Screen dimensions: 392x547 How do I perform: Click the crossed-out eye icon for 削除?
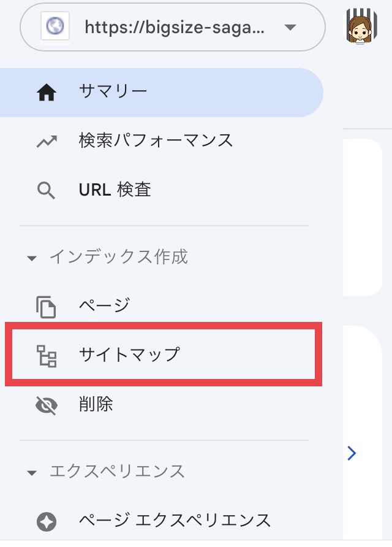tap(47, 405)
